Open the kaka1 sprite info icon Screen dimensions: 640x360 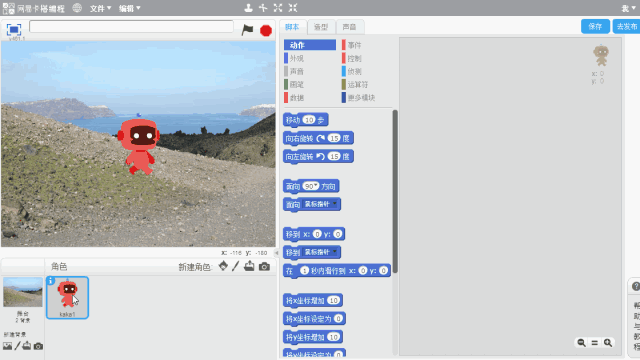pos(51,280)
